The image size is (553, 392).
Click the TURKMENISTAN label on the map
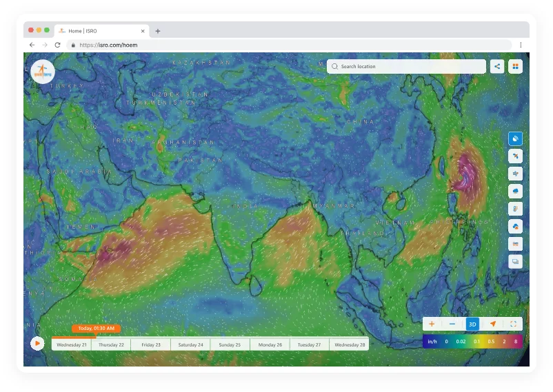[x=161, y=103]
